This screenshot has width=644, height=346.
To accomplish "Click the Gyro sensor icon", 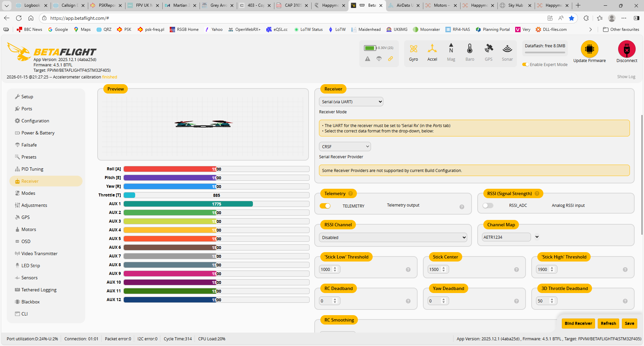I will pyautogui.click(x=413, y=49).
